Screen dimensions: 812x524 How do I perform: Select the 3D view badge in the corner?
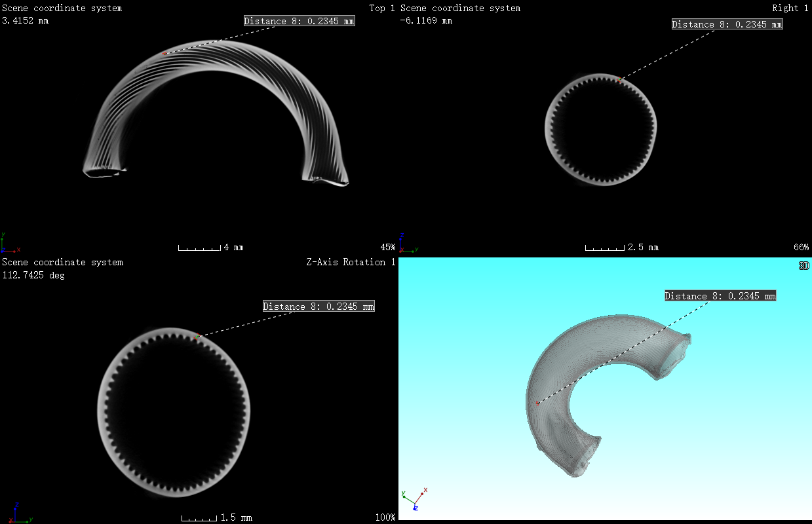point(803,266)
